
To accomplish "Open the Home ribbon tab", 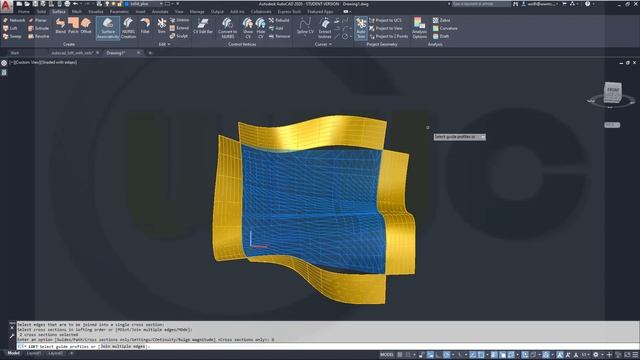I will click(23, 12).
